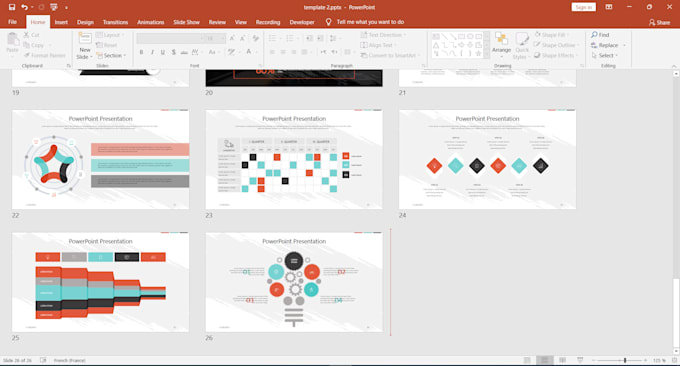Select slide 25 thumbnail with funnel chart

101,282
